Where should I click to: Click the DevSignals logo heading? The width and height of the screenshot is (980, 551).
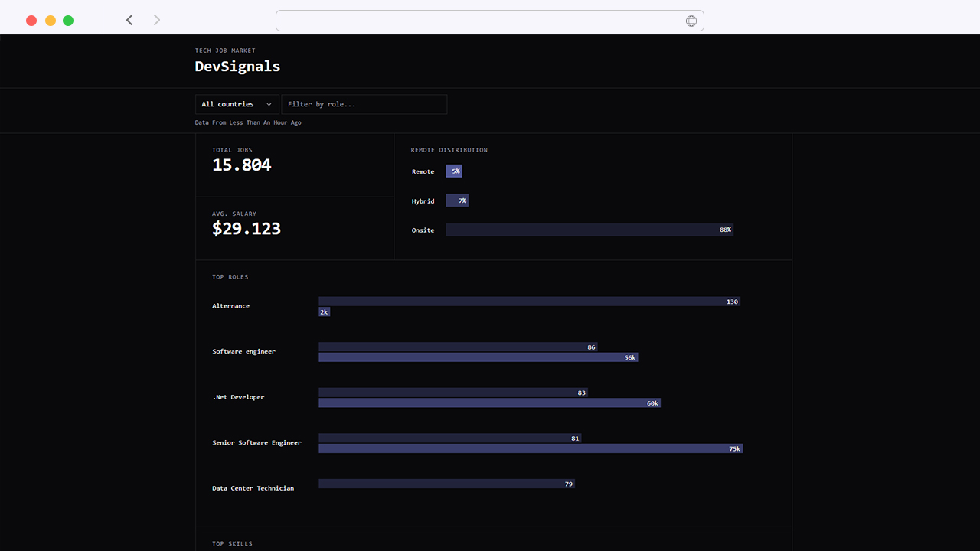[237, 67]
